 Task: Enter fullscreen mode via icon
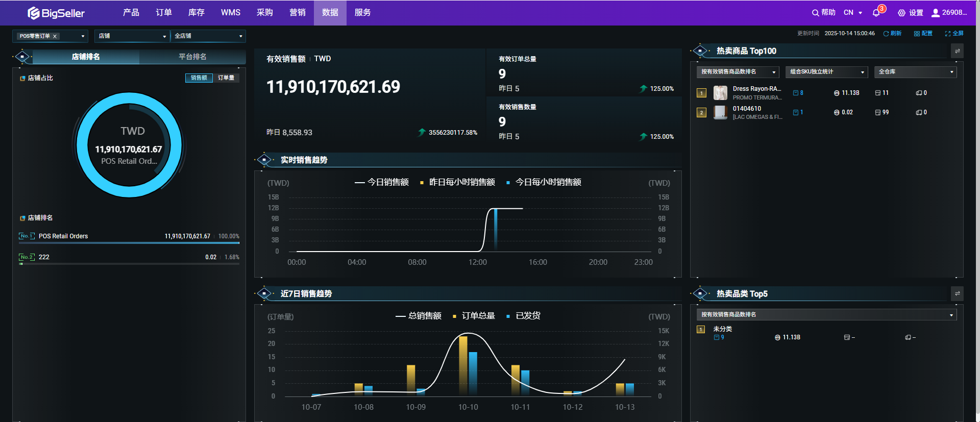[948, 34]
